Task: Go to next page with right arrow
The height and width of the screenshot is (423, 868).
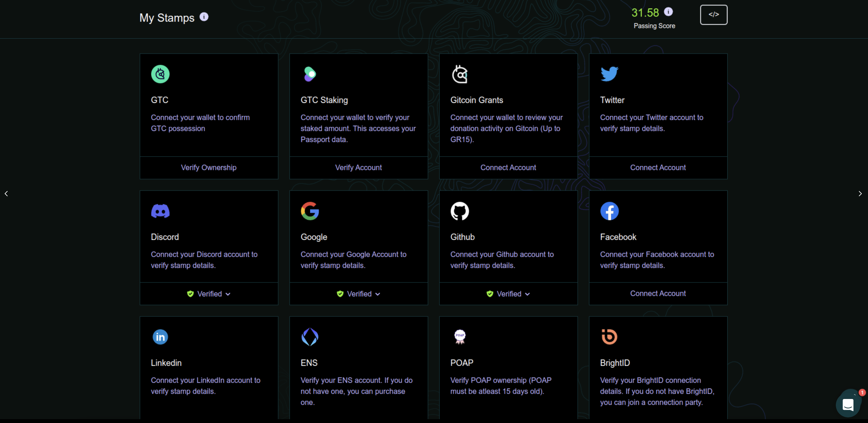Action: tap(860, 193)
